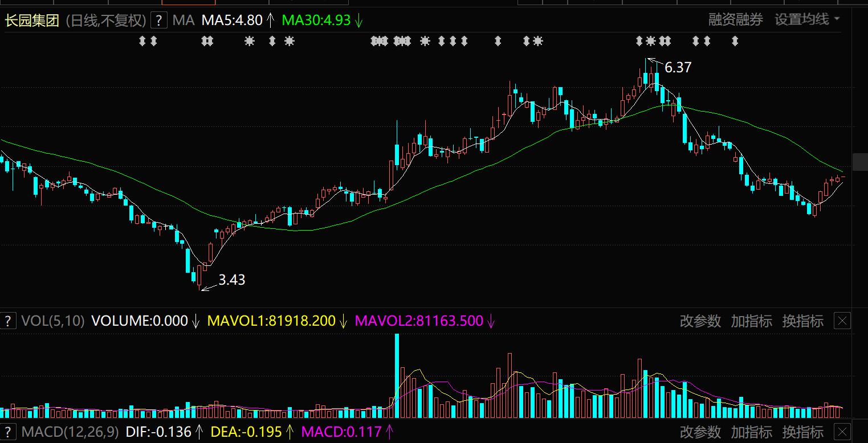Click the 3.43 lowest price label
This screenshot has width=868, height=443.
pyautogui.click(x=231, y=280)
